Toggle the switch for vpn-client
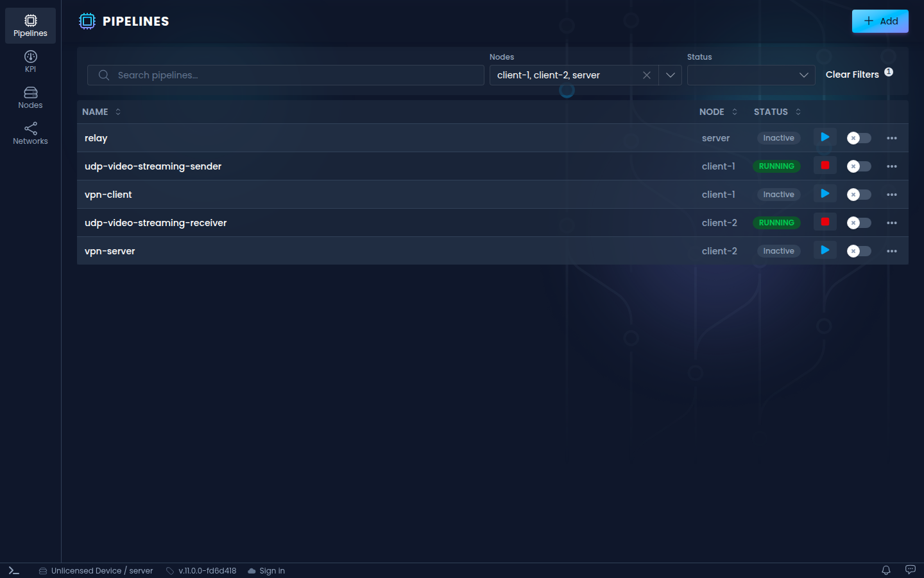The width and height of the screenshot is (924, 578). coord(859,195)
